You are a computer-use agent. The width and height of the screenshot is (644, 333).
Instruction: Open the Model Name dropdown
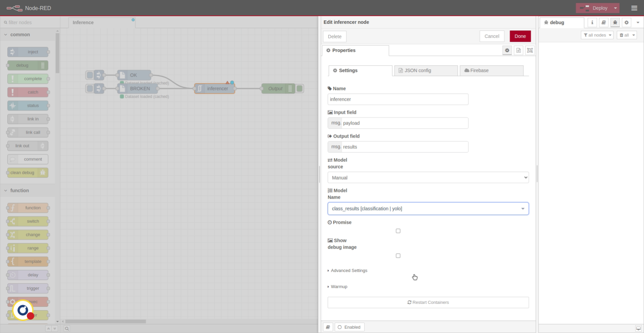(428, 209)
